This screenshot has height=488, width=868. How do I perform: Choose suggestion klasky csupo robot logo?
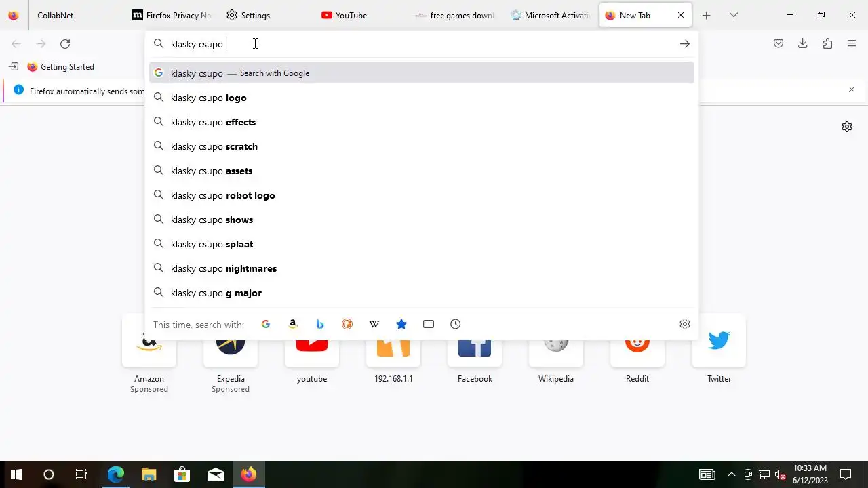[422, 195]
